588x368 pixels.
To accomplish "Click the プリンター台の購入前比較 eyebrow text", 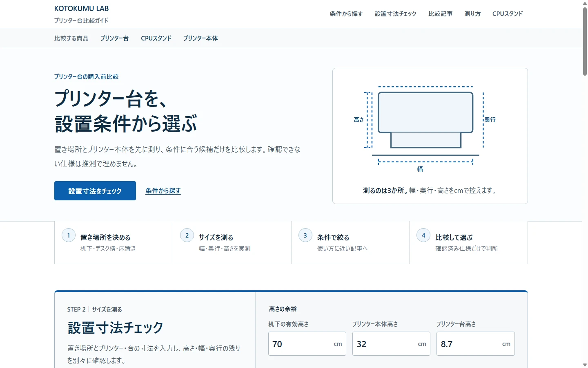I will tap(87, 77).
